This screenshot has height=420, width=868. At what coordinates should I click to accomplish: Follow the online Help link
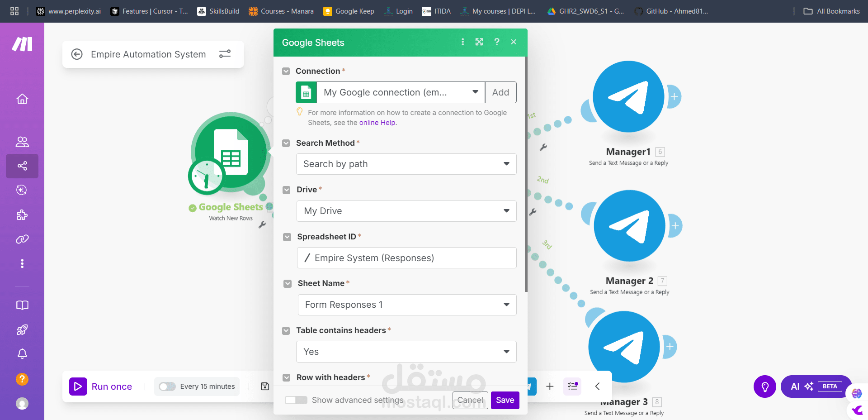(x=377, y=123)
